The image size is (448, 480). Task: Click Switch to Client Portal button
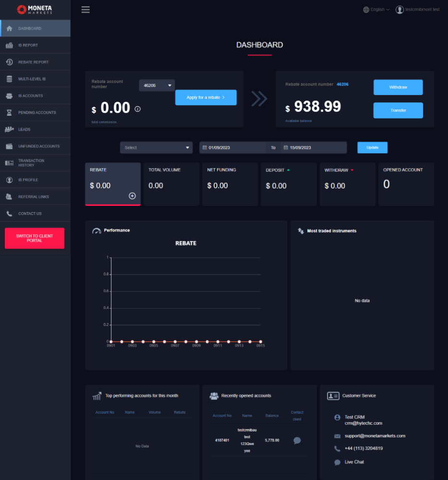click(35, 239)
